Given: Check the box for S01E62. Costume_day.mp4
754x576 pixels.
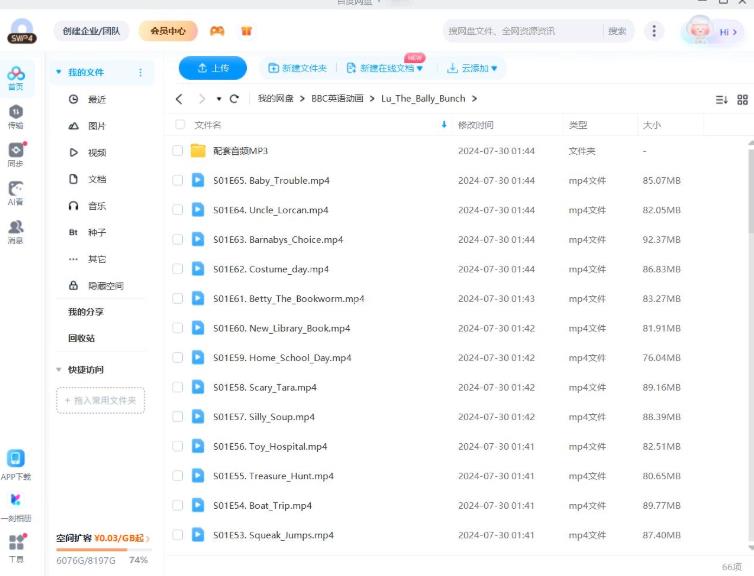Looking at the screenshot, I should (x=177, y=269).
